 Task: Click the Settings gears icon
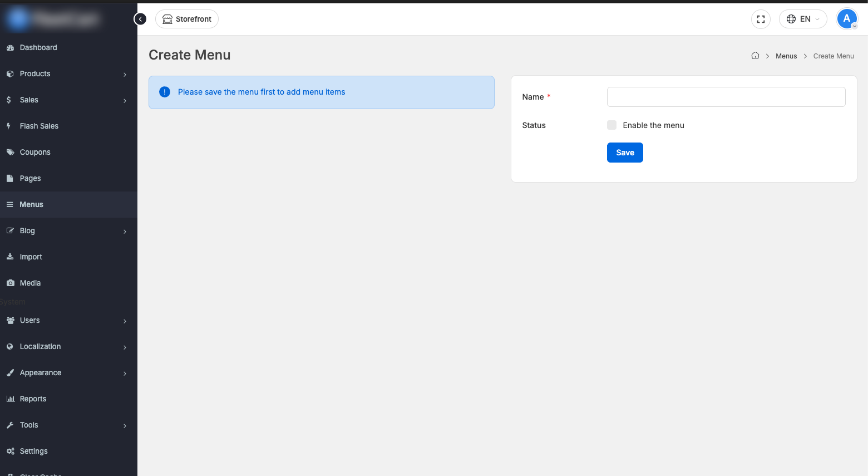click(x=9, y=451)
